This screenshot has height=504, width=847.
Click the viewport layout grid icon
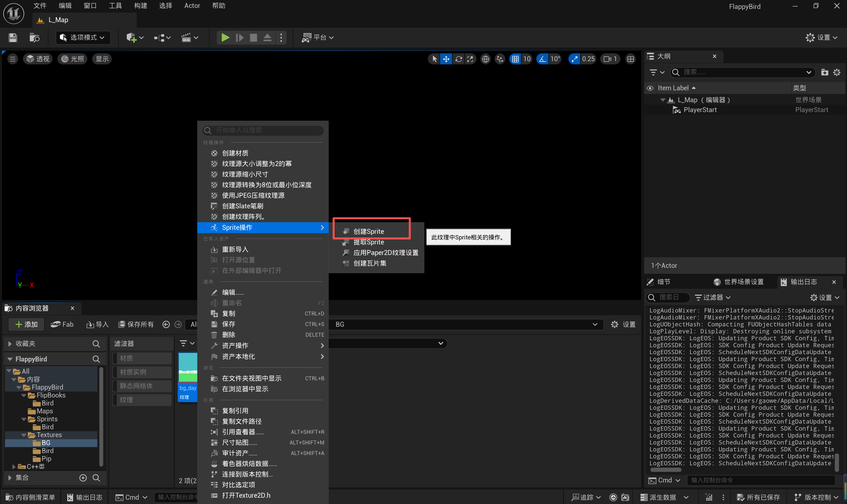(631, 59)
